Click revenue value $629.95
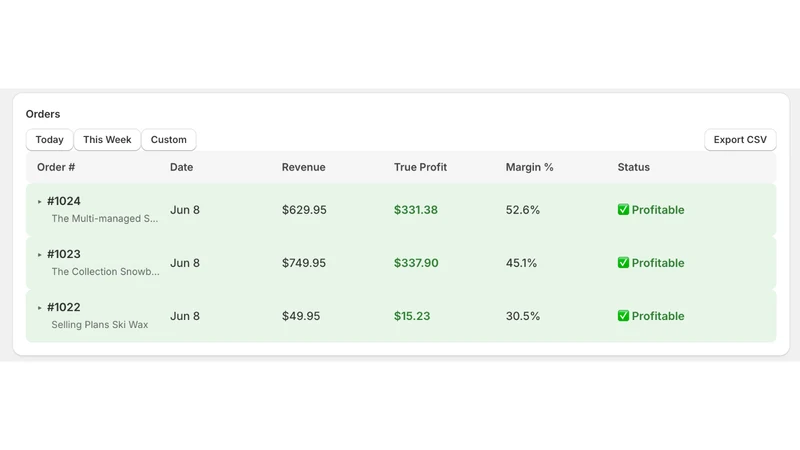800x450 pixels. (304, 210)
